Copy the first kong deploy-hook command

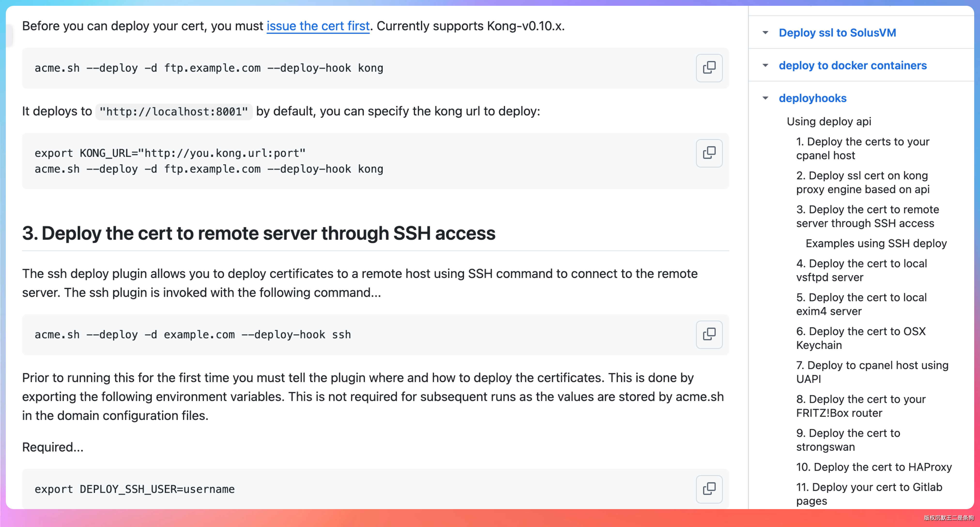709,68
